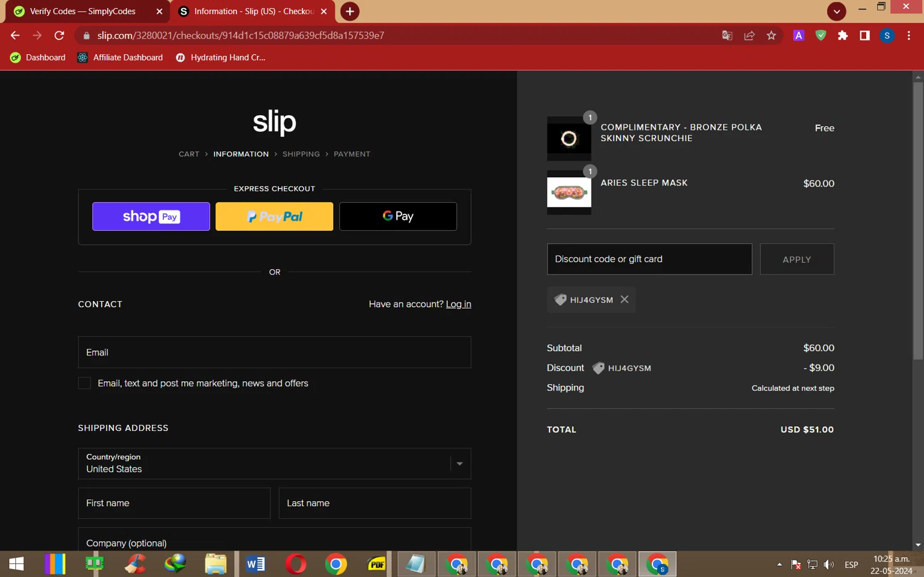This screenshot has width=924, height=577.
Task: Open the taskbar clock and date
Action: pos(891,565)
